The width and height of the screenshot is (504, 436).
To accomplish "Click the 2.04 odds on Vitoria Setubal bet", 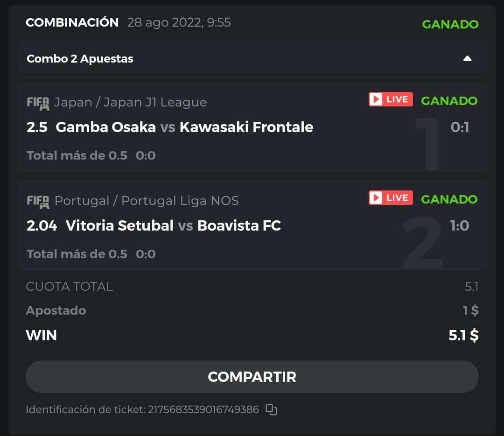I will 42,225.
